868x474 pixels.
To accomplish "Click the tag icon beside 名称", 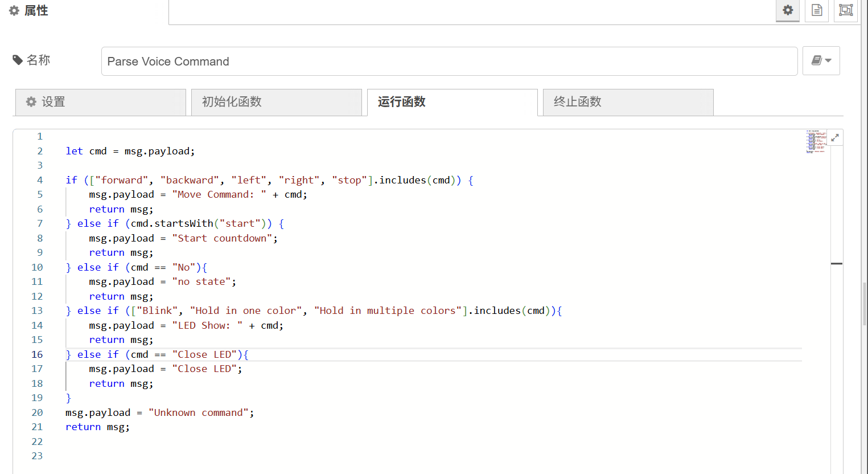I will [x=17, y=59].
